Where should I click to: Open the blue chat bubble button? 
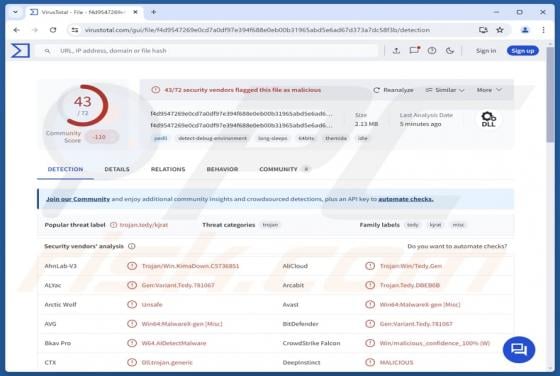click(519, 349)
